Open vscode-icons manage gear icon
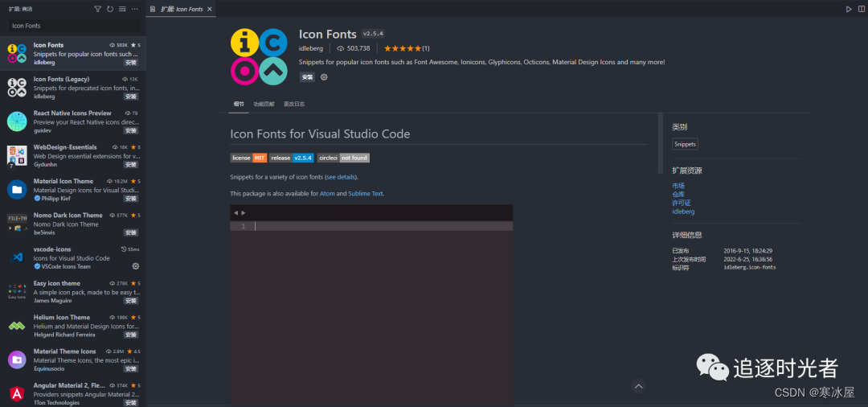This screenshot has height=407, width=868. coord(136,266)
